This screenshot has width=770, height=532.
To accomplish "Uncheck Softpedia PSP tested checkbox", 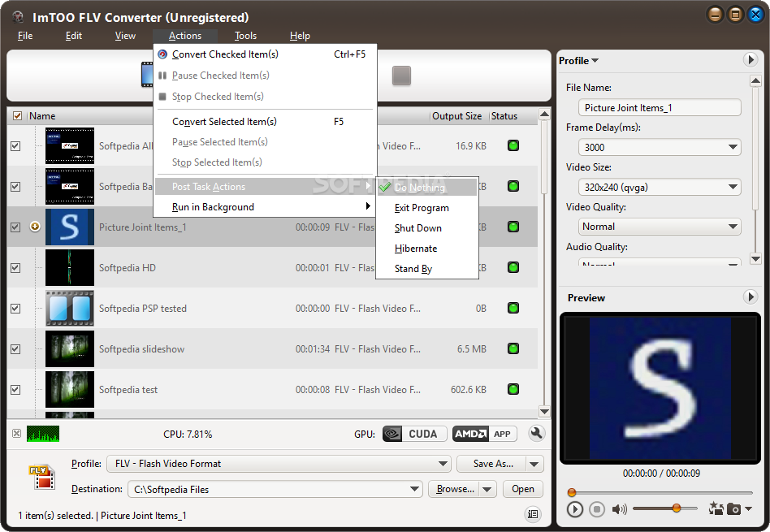I will point(15,308).
